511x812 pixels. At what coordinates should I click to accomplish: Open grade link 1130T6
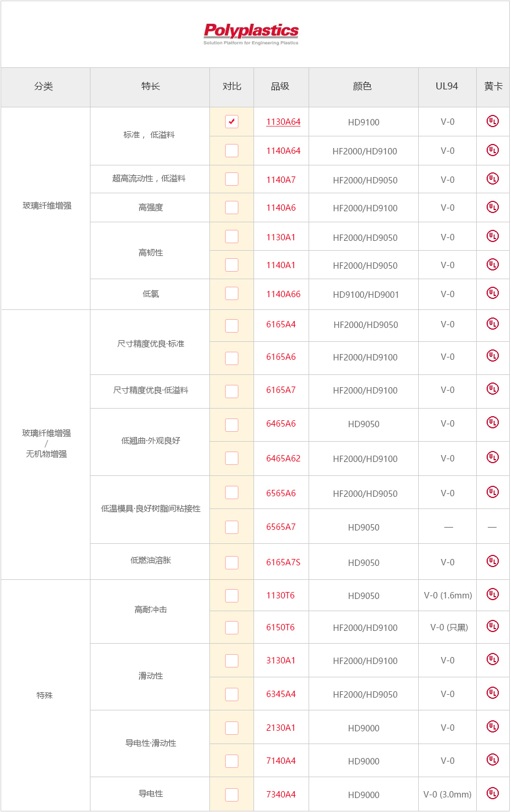click(x=280, y=596)
